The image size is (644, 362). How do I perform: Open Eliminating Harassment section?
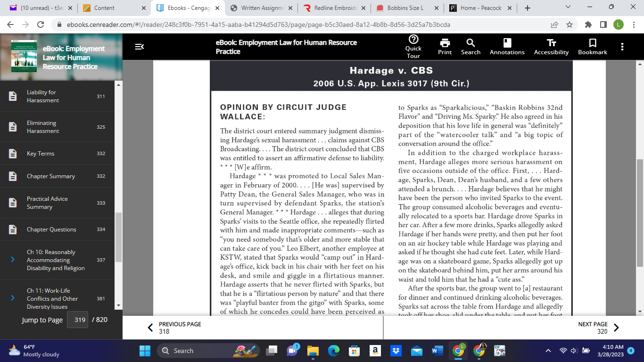click(57, 127)
